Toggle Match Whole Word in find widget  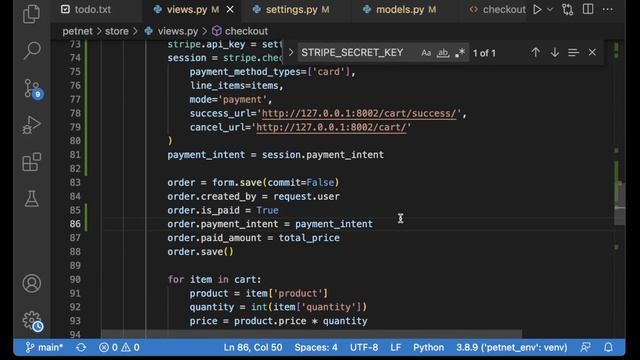coord(443,53)
